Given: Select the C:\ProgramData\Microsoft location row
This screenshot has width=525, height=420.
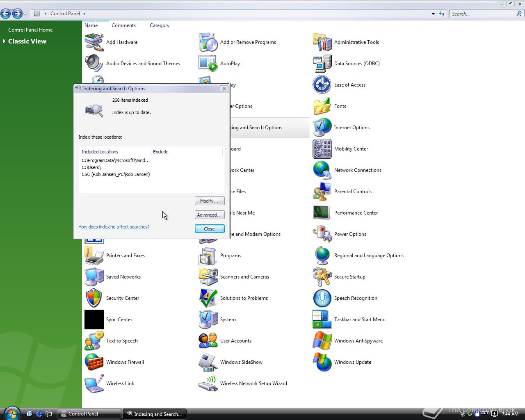Looking at the screenshot, I should pyautogui.click(x=116, y=160).
